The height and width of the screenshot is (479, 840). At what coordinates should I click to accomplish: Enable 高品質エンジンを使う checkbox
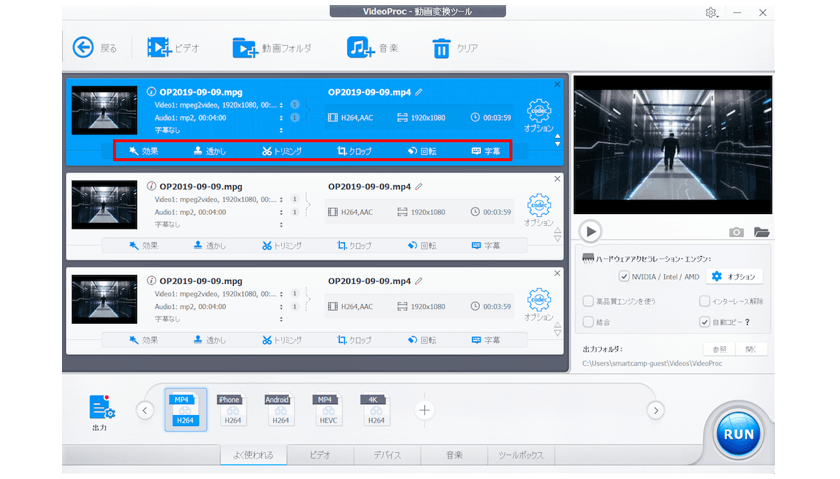point(587,300)
